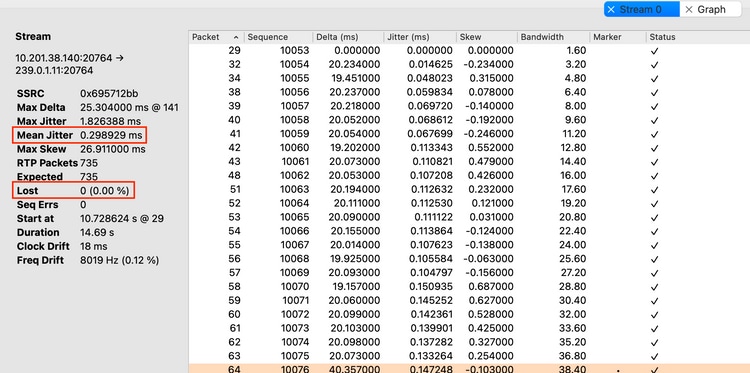The image size is (750, 373).
Task: Click delta value 20.073000 in packet 63 row
Action: point(355,356)
